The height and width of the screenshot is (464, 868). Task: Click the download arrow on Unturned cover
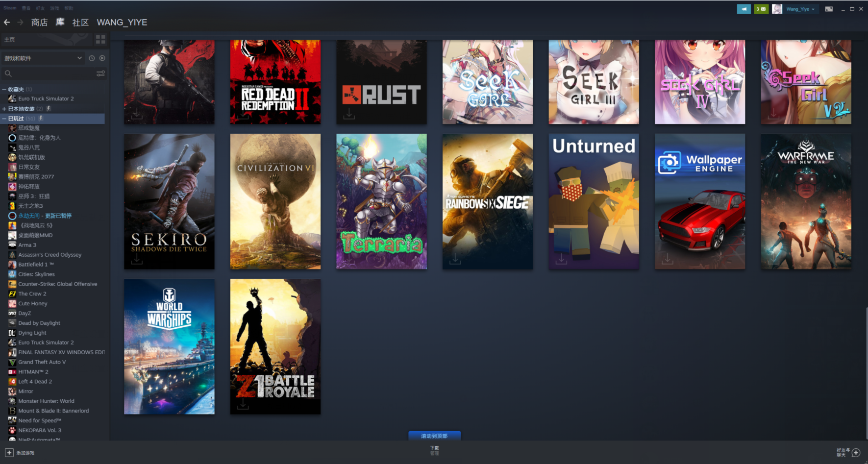(x=561, y=259)
